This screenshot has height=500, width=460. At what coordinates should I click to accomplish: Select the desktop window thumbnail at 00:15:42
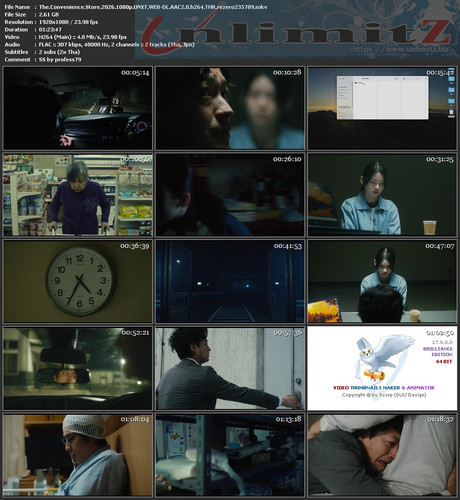pos(382,108)
